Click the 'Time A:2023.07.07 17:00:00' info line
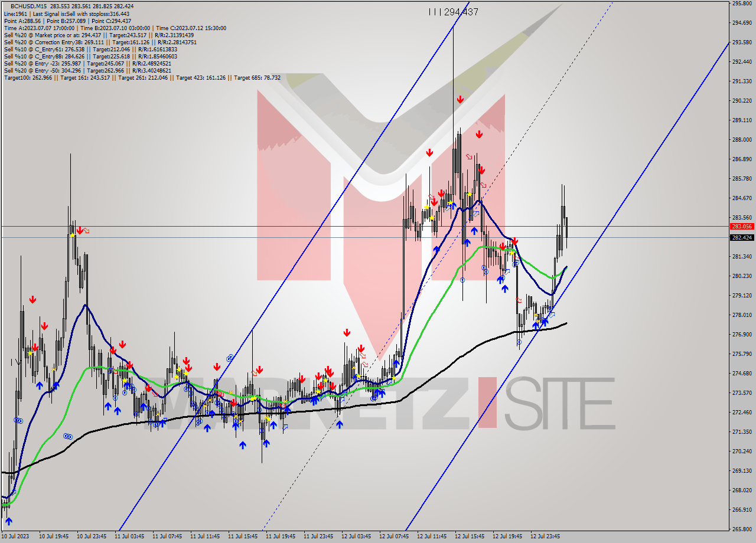The height and width of the screenshot is (543, 756). tap(115, 28)
